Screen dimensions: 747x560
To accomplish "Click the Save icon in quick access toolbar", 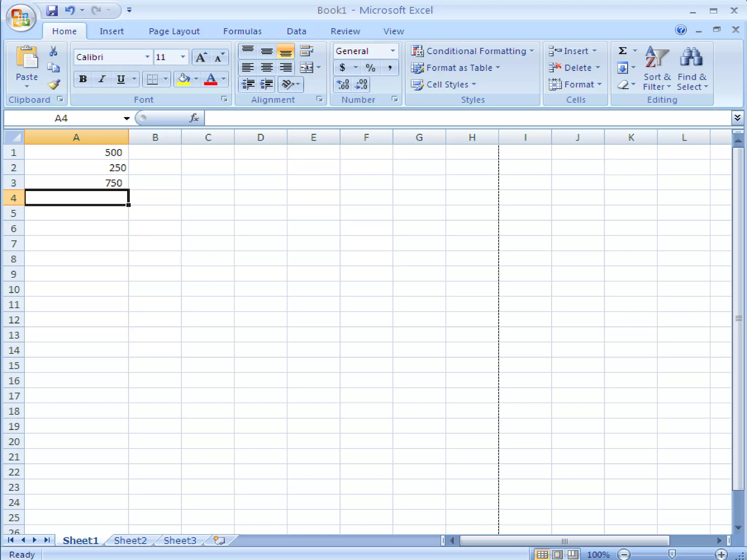I will (52, 11).
